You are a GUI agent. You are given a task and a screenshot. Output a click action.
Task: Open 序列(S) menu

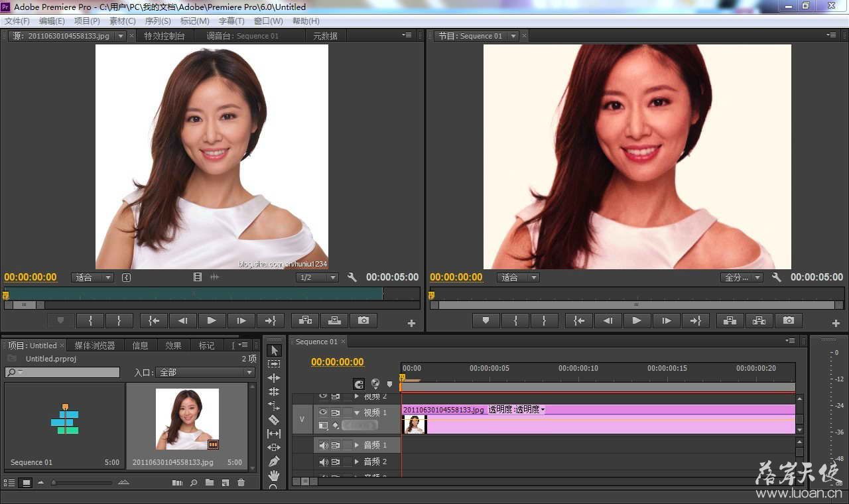pyautogui.click(x=158, y=21)
